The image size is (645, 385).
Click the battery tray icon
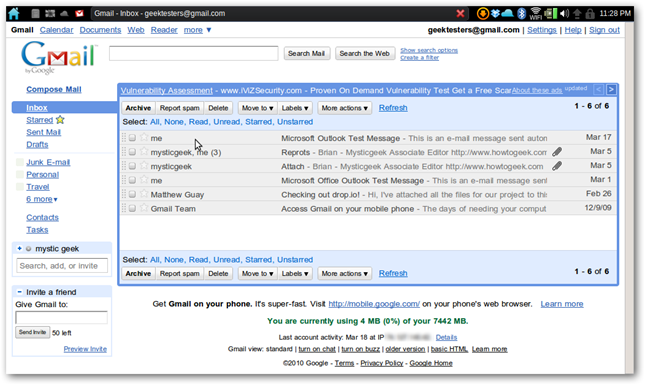pos(550,13)
